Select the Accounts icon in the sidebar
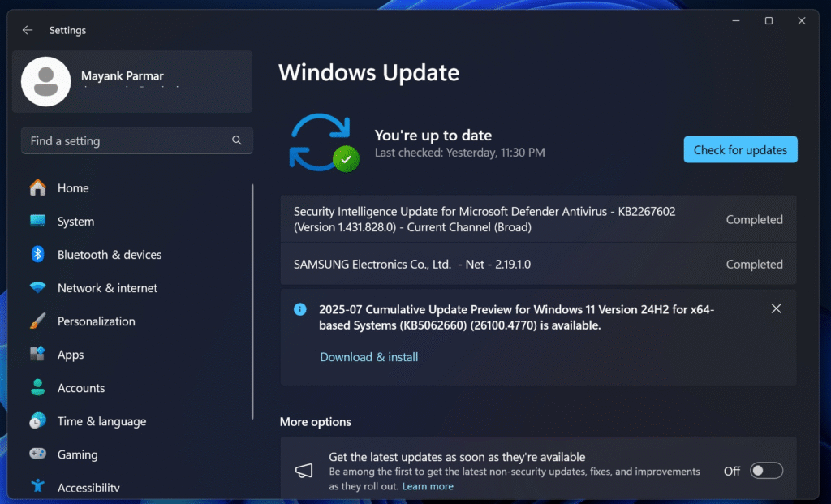 (38, 387)
